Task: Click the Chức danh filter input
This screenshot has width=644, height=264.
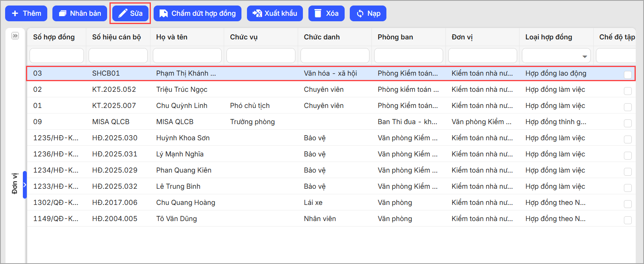Action: coord(335,56)
